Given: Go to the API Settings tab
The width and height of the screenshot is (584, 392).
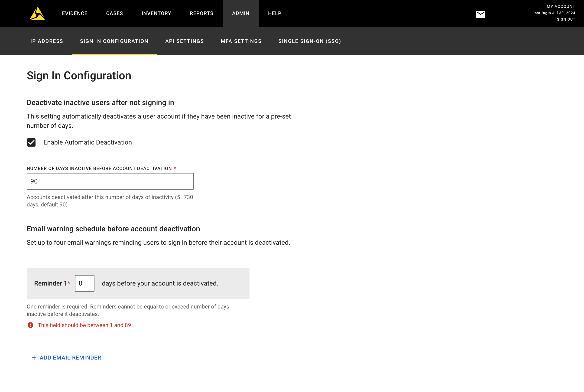Looking at the screenshot, I should (x=184, y=41).
